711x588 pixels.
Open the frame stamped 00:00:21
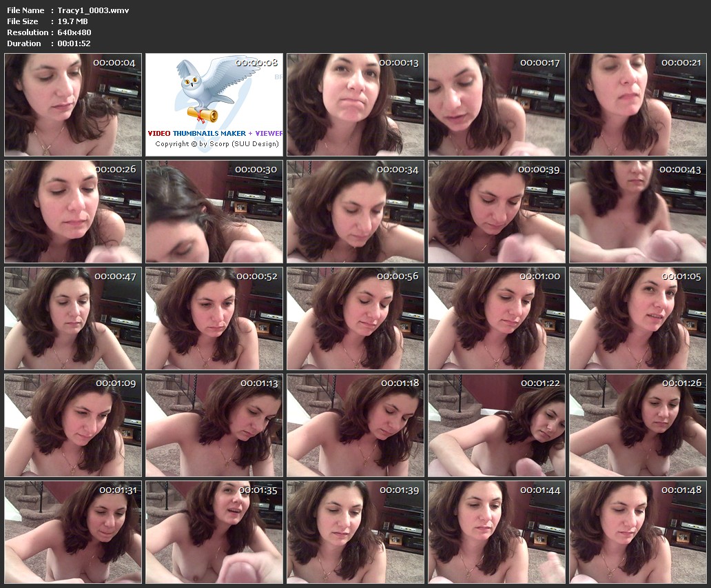(x=638, y=105)
